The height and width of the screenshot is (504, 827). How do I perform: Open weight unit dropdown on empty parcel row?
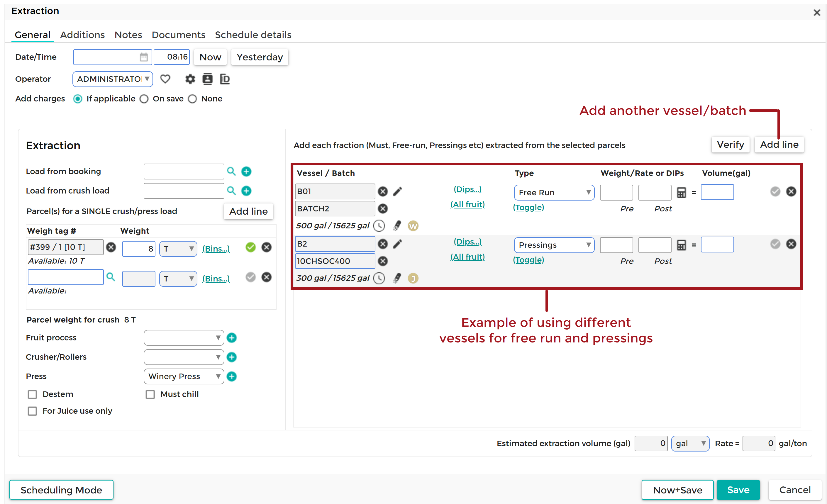pos(178,279)
